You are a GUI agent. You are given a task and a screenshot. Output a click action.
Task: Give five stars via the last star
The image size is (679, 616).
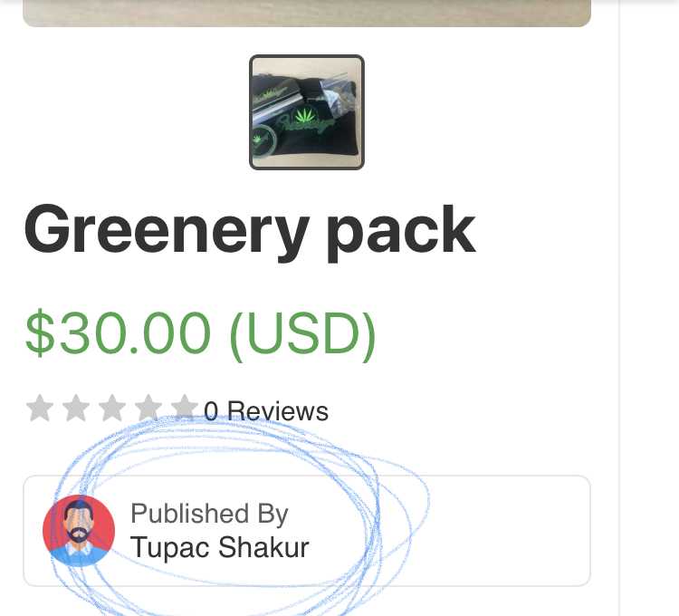point(185,408)
